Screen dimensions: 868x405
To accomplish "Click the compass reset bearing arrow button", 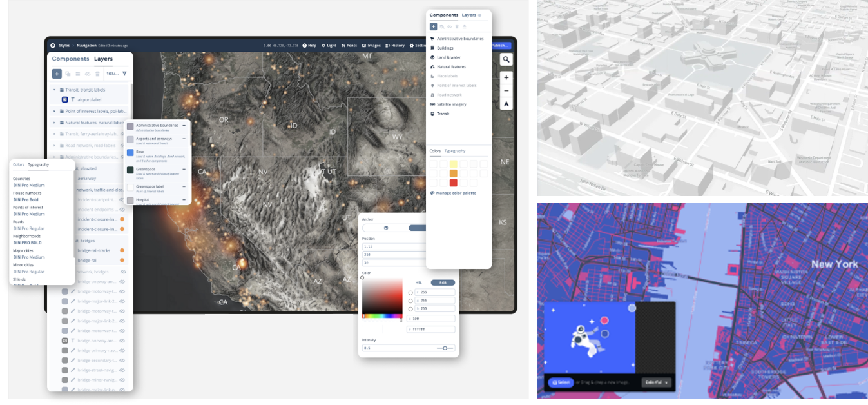I will [x=506, y=103].
